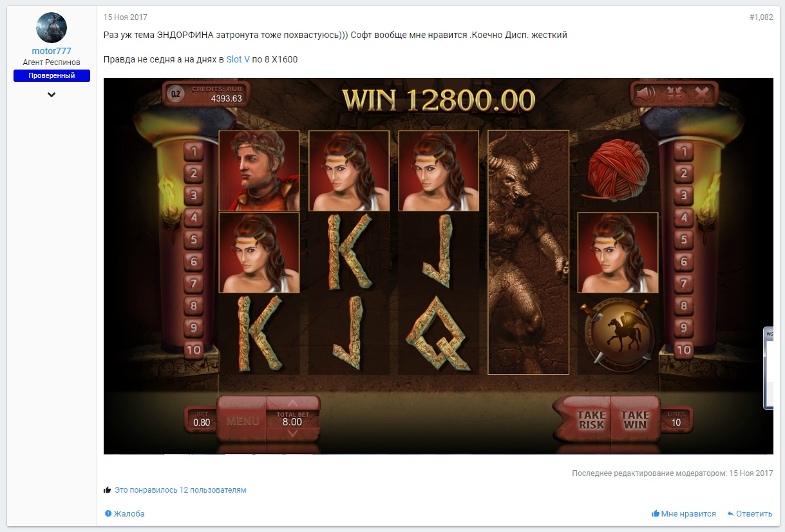
Task: Decrease total bet with down arrow
Action: pyautogui.click(x=292, y=433)
